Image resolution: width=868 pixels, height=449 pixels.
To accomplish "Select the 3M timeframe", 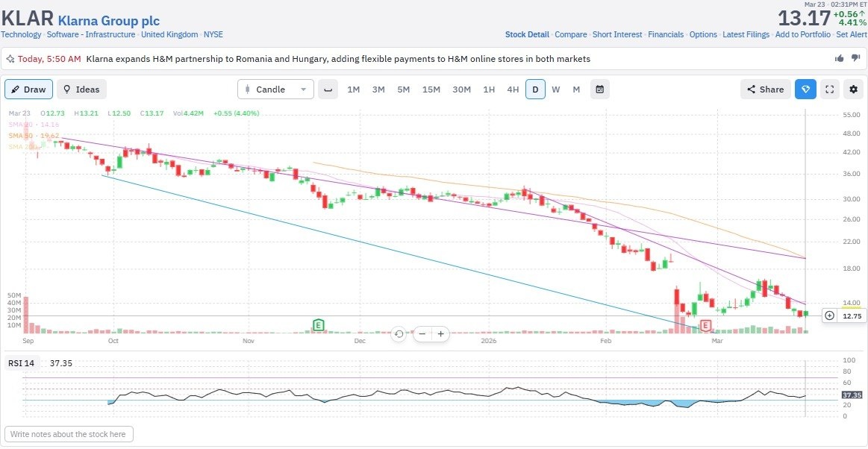I will point(378,89).
